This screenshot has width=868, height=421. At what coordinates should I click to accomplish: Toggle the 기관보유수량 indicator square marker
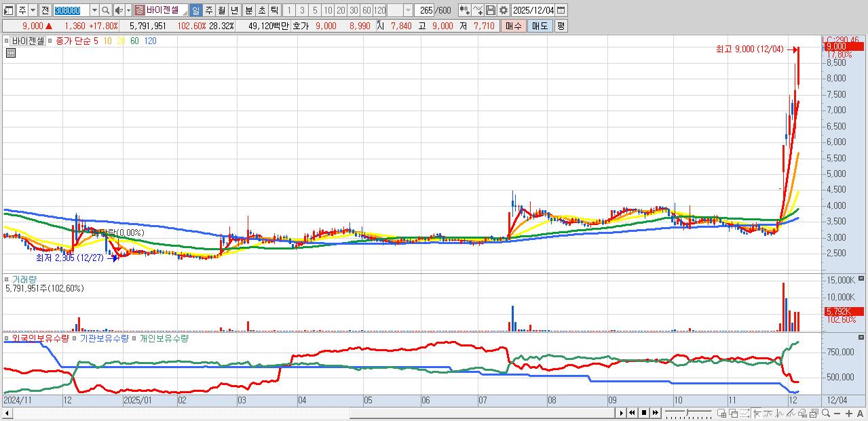[x=75, y=338]
